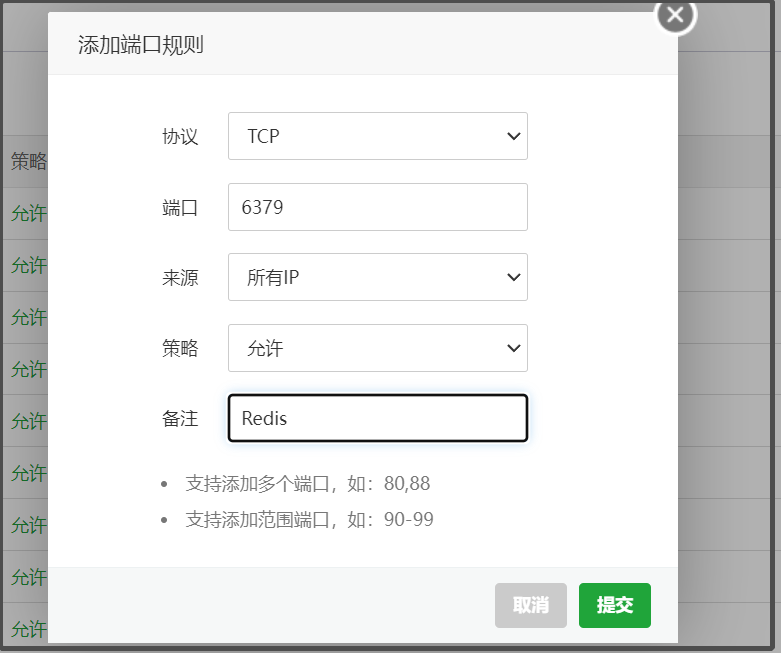Click the 来源 field label
This screenshot has height=653, width=781.
click(x=180, y=278)
